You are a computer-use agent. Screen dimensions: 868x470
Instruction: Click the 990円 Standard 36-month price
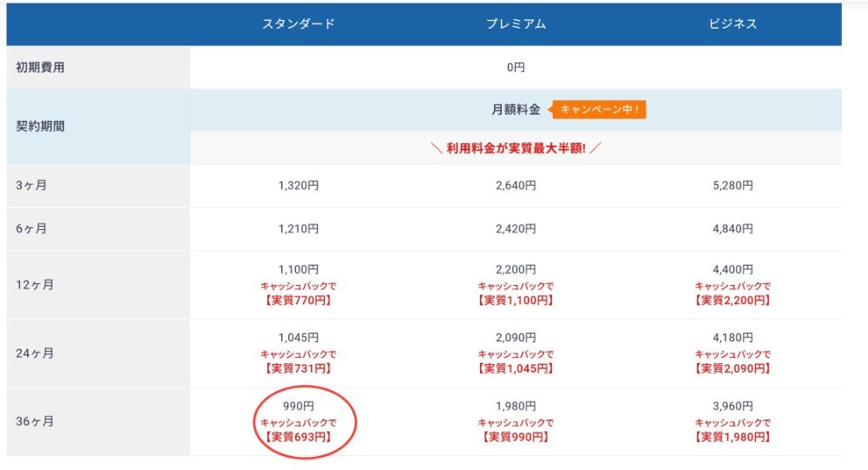pyautogui.click(x=299, y=407)
